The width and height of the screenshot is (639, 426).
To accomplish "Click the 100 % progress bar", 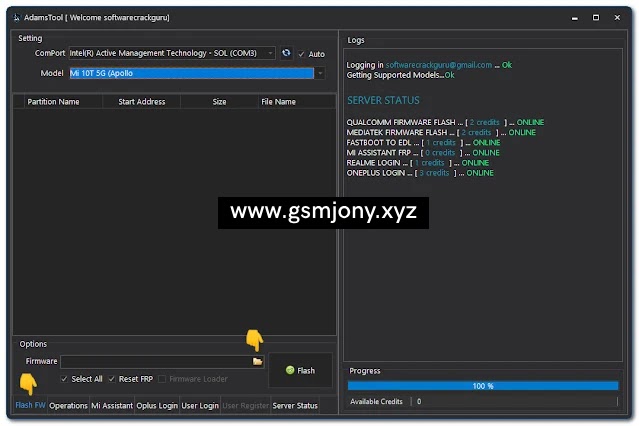I will click(483, 386).
